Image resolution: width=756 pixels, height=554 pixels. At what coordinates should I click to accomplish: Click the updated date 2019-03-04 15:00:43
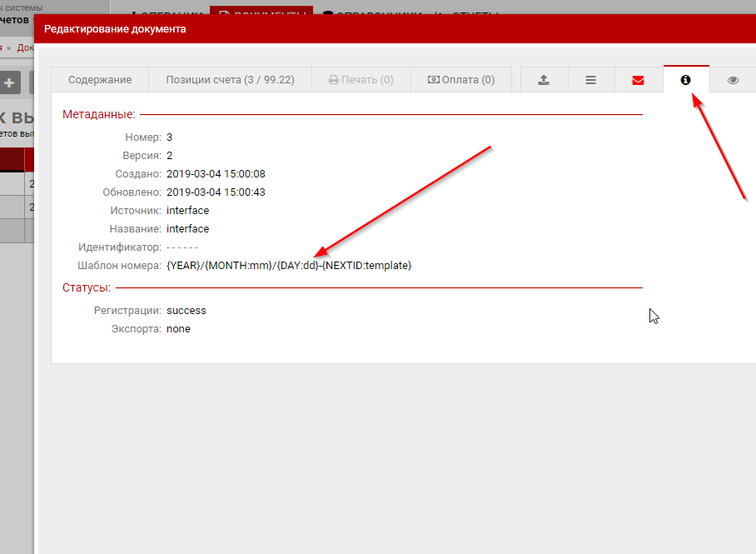pyautogui.click(x=216, y=192)
